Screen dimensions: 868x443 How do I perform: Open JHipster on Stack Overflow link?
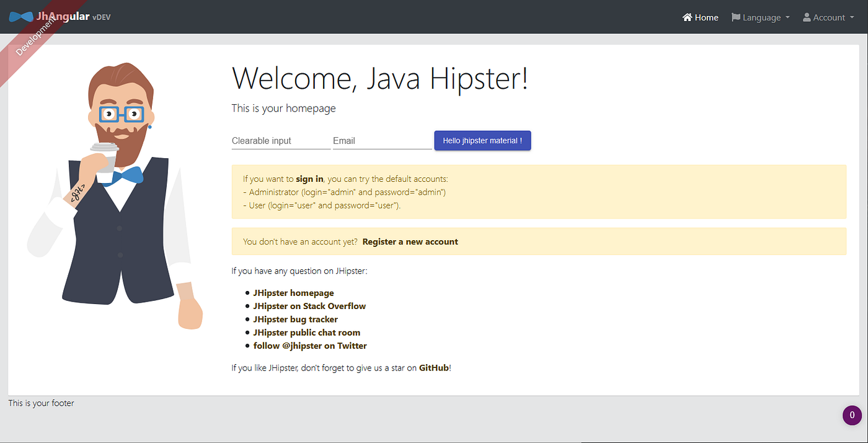tap(309, 306)
